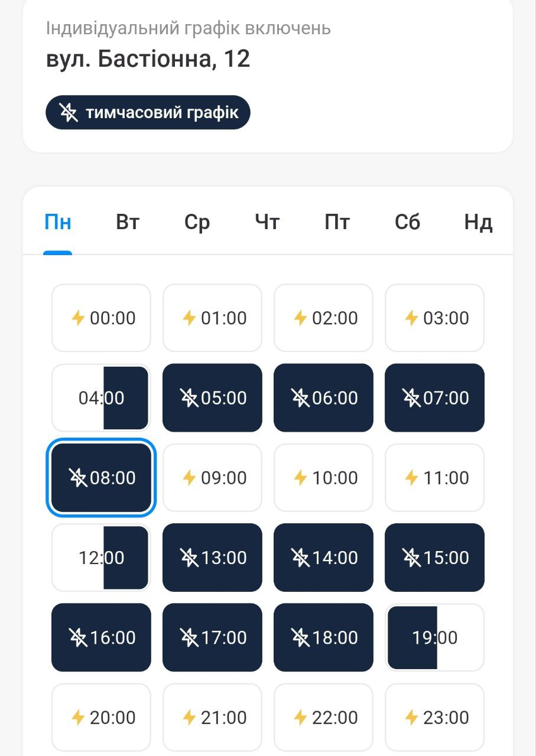The height and width of the screenshot is (756, 536).
Task: Click the lightning icon on 10:00 slot
Action: (300, 477)
